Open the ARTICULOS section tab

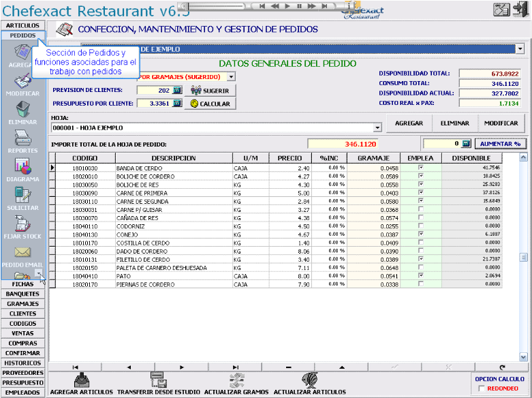(22, 25)
